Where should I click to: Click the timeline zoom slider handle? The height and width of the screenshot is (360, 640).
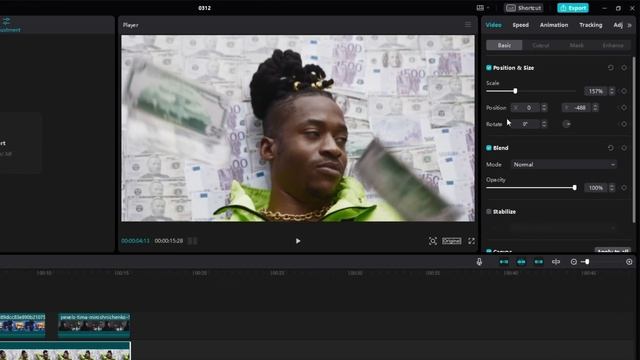click(x=587, y=262)
